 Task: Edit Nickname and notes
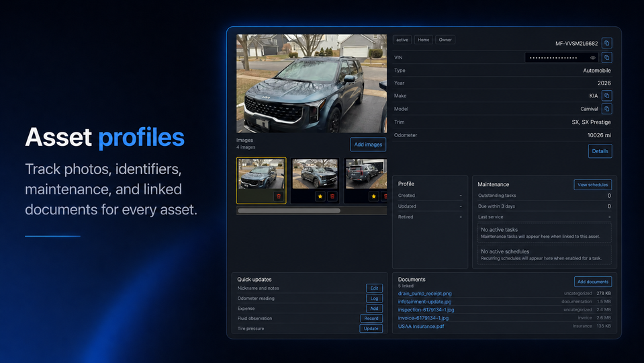[x=374, y=288]
